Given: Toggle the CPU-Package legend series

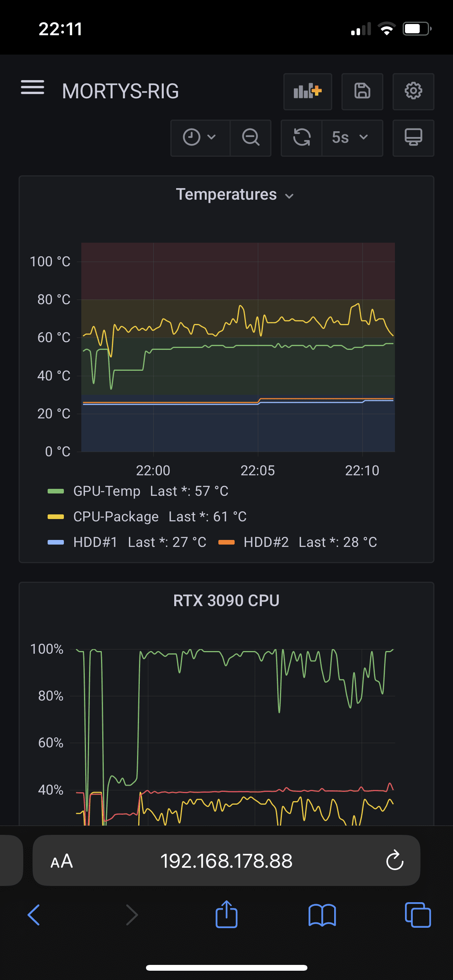Looking at the screenshot, I should click(x=116, y=517).
